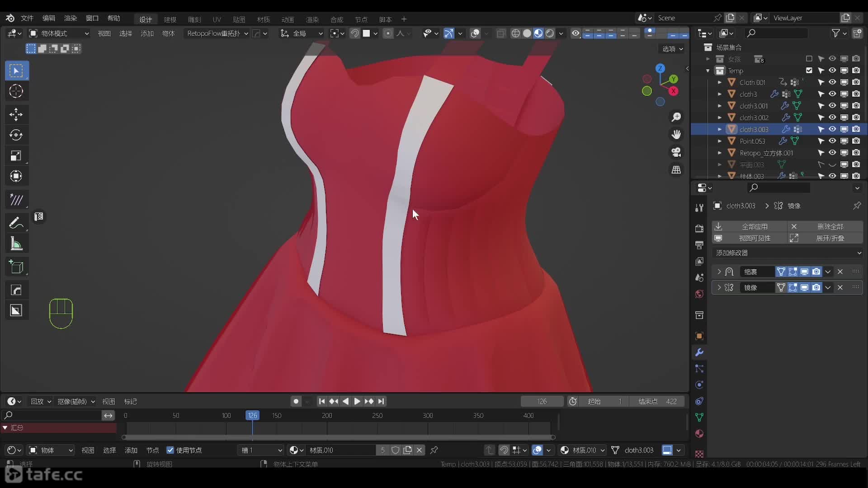Play the animation forward

coord(357,401)
